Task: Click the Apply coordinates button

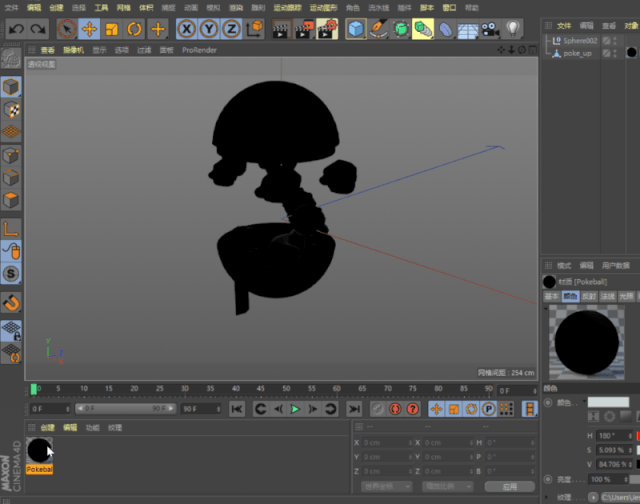Action: point(510,486)
